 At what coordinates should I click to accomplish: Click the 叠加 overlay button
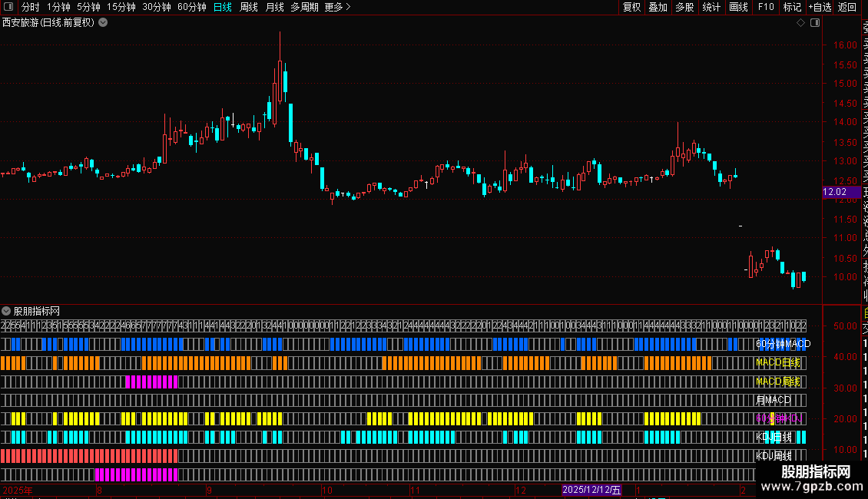[x=658, y=7]
